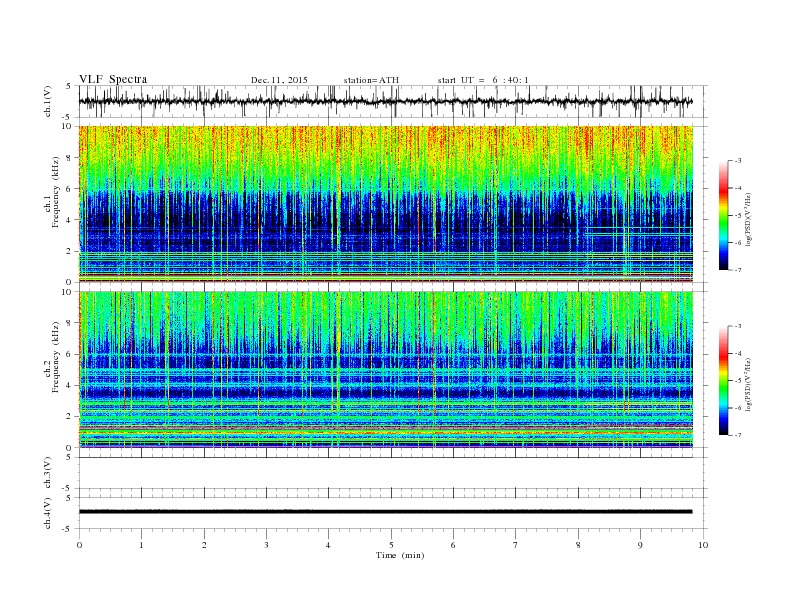Image resolution: width=792 pixels, height=612 pixels.
Task: Click the time axis label '5'
Action: pyautogui.click(x=391, y=545)
